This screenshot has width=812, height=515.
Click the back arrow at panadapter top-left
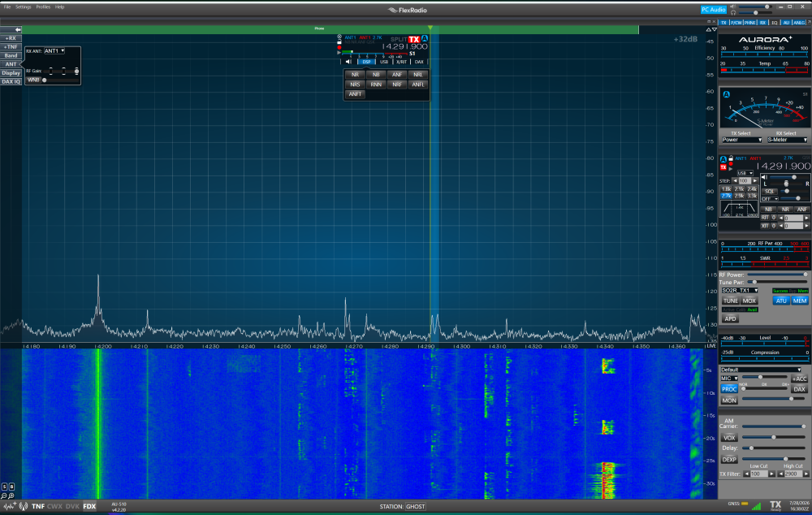pyautogui.click(x=18, y=29)
